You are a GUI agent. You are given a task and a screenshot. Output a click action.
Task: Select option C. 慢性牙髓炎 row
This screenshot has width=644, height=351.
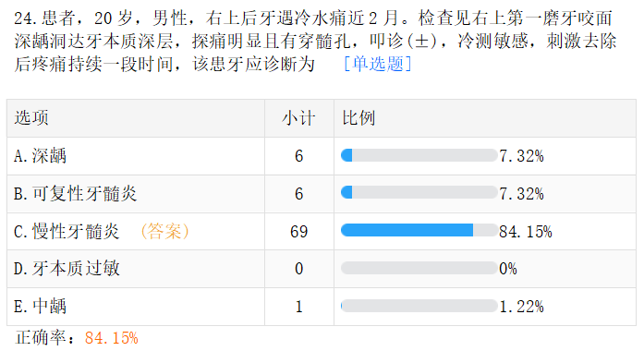(x=322, y=232)
